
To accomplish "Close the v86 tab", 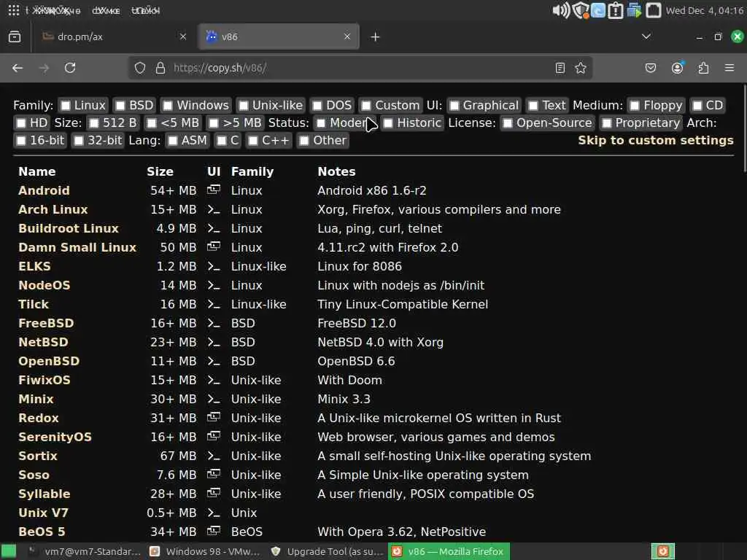I will tap(347, 36).
